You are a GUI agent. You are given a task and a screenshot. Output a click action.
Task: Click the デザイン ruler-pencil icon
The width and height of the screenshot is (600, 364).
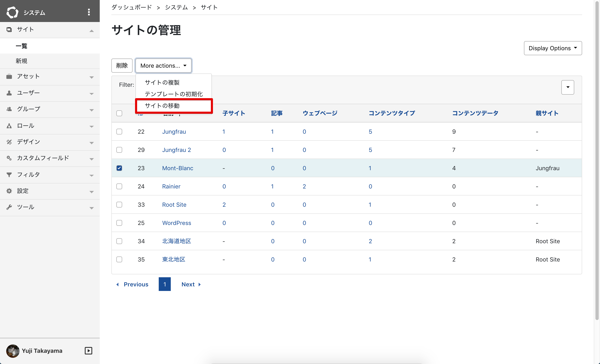coord(9,142)
